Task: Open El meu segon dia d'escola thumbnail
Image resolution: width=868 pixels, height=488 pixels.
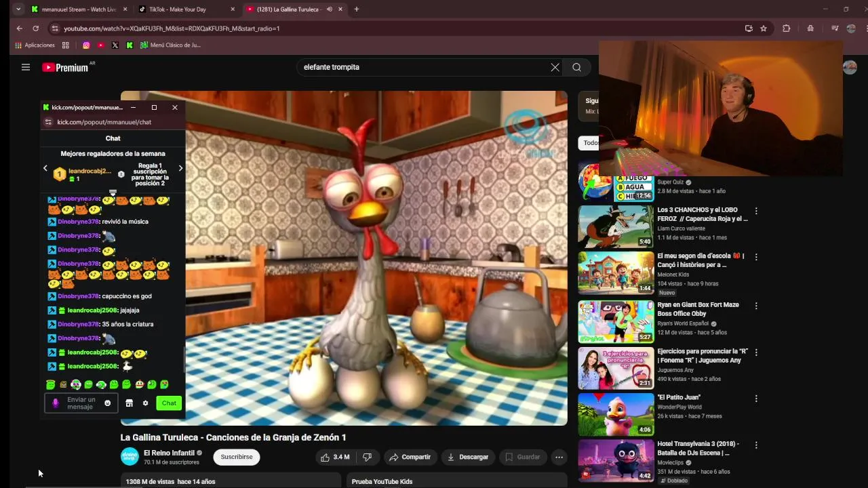Action: pyautogui.click(x=616, y=273)
